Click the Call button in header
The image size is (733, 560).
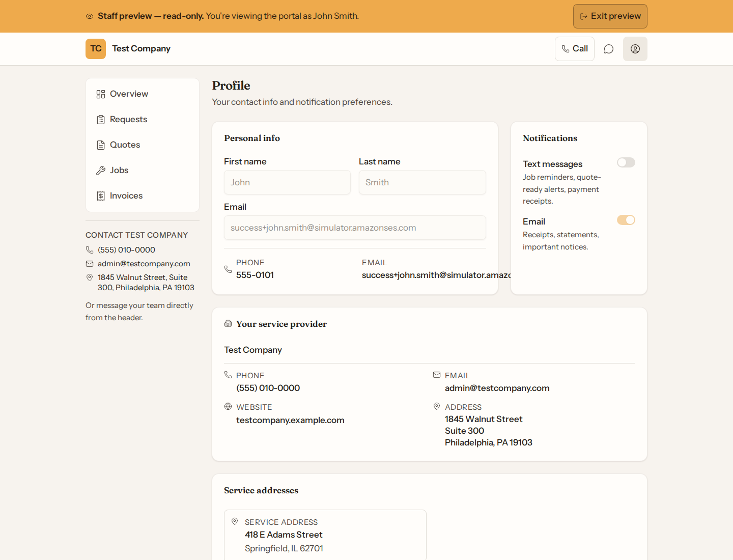575,49
